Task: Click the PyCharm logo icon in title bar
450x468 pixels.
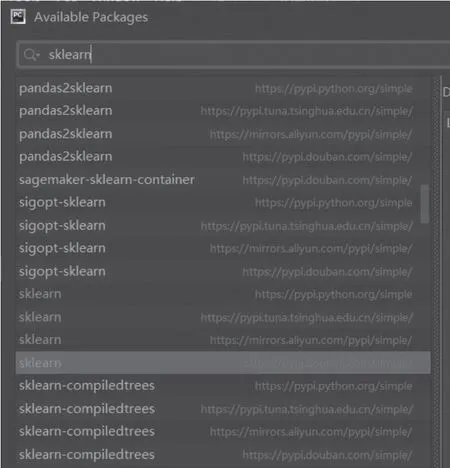Action: point(18,17)
